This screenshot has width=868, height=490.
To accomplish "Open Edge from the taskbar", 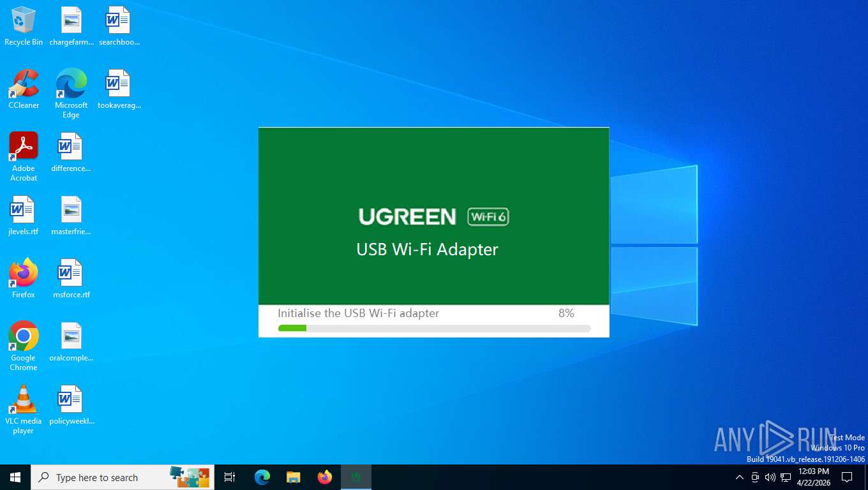I will click(x=262, y=477).
